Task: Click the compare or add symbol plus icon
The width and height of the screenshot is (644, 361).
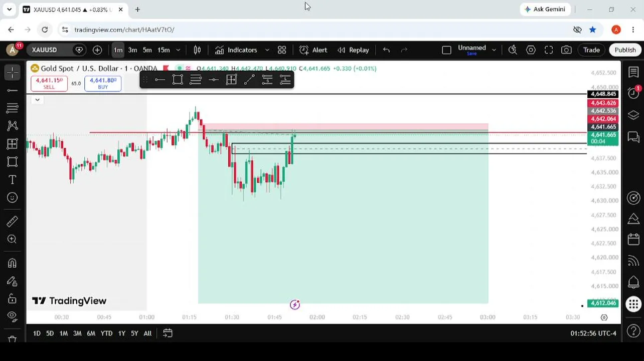Action: coord(97,50)
